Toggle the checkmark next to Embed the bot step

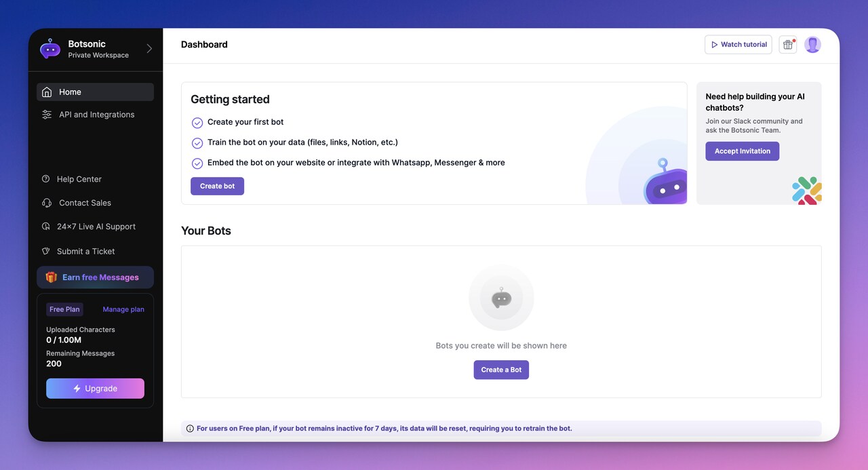197,163
